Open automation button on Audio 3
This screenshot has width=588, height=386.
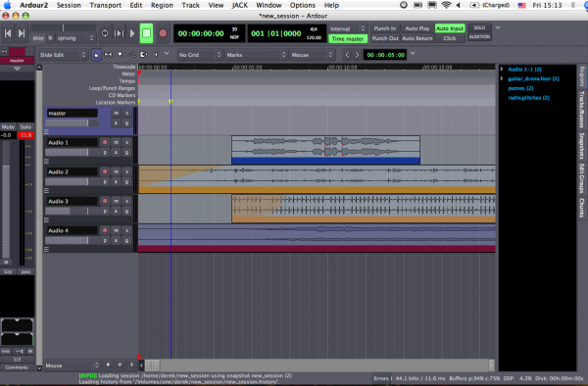[x=116, y=212]
